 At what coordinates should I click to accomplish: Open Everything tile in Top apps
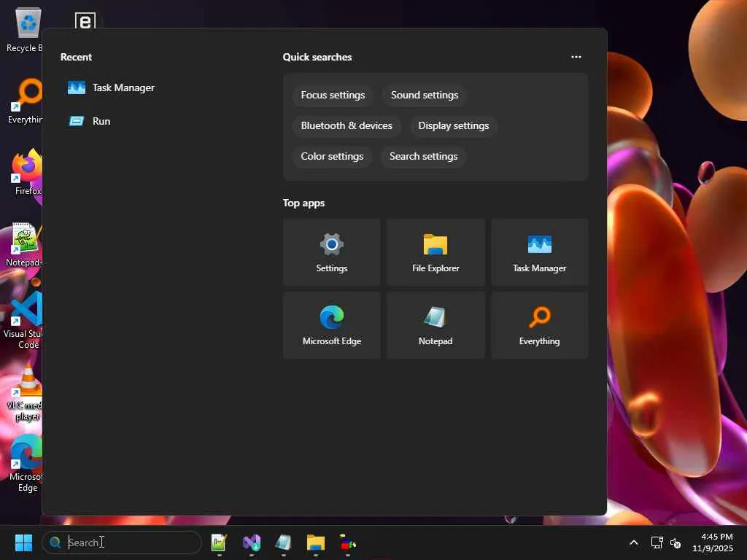click(539, 325)
